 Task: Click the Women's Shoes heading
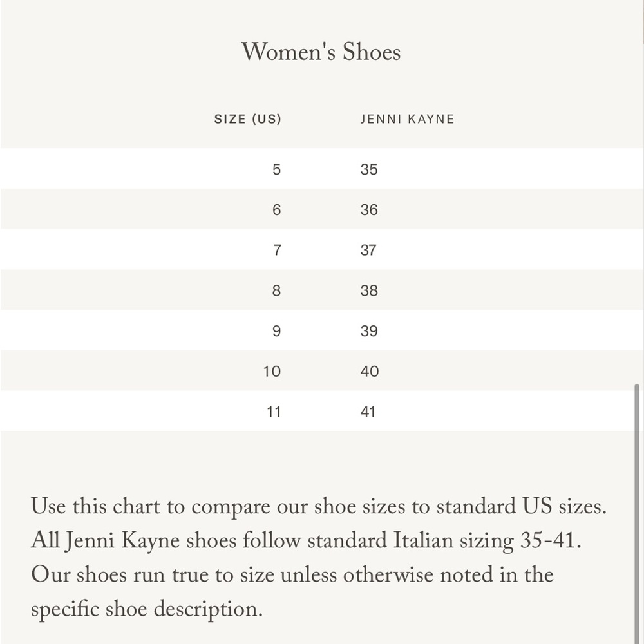[321, 52]
